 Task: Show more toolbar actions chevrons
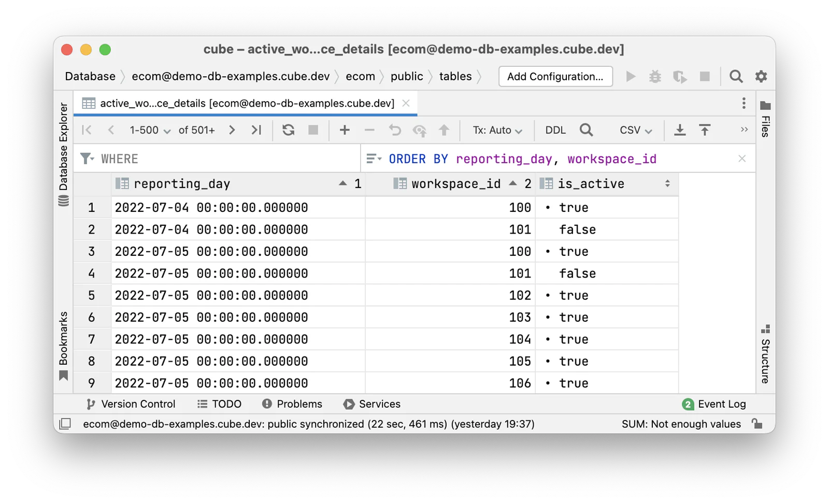pyautogui.click(x=744, y=129)
